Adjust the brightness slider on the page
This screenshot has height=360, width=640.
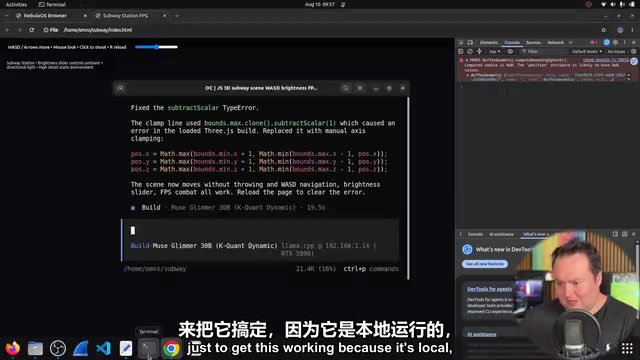point(156,47)
